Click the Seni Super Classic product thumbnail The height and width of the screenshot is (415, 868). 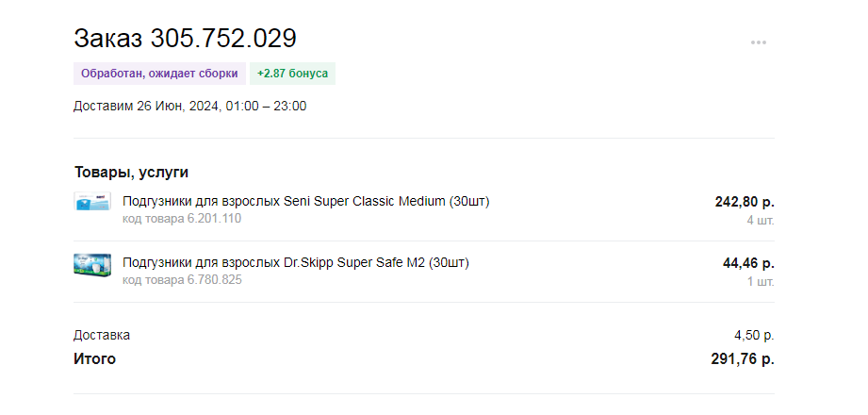[x=92, y=203]
